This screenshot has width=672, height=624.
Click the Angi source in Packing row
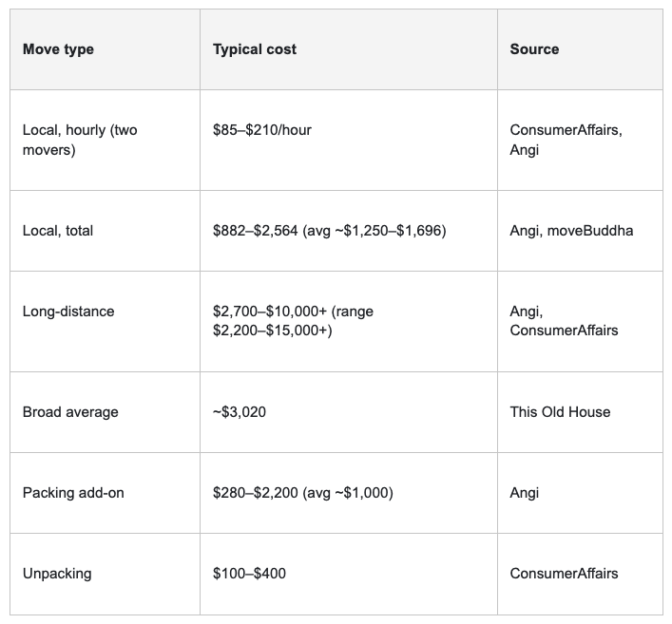[x=524, y=493]
